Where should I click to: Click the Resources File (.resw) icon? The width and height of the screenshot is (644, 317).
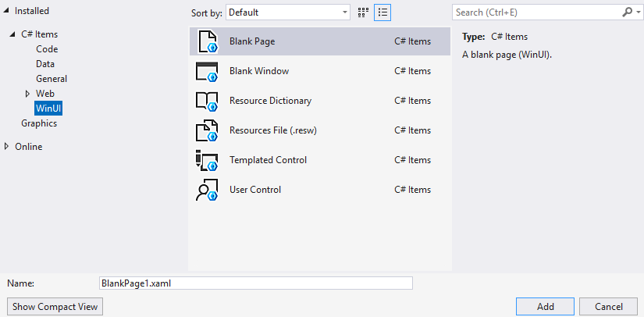207,130
